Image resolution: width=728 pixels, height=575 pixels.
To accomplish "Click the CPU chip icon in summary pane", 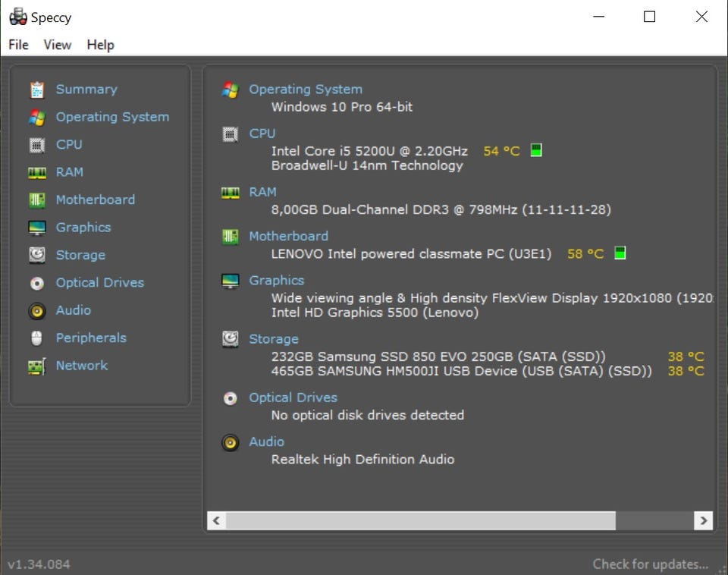I will click(231, 134).
